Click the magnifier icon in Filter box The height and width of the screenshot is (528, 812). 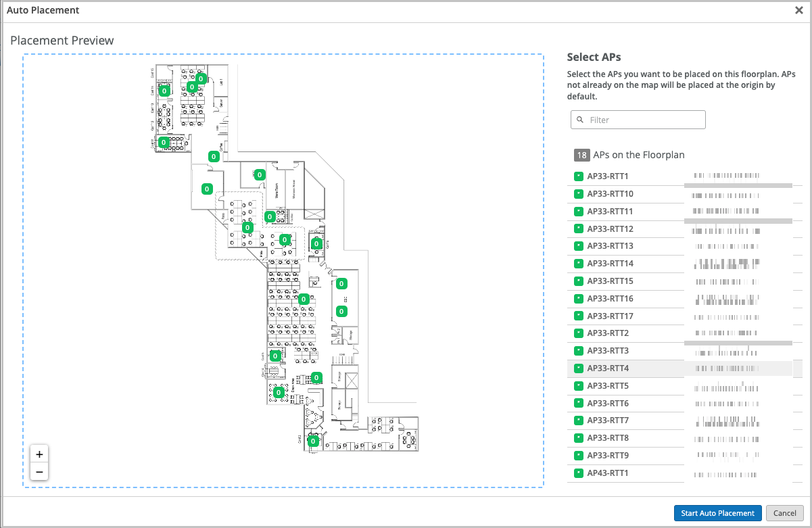pos(581,120)
